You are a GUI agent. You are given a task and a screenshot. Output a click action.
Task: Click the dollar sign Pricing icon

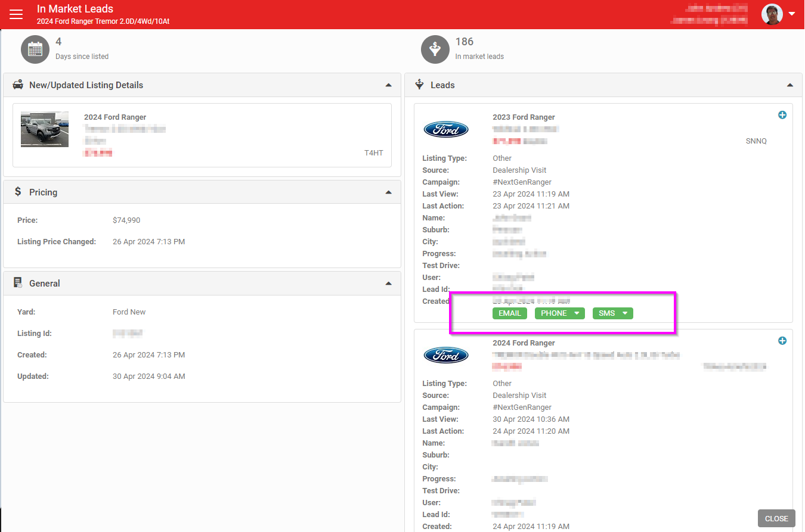pyautogui.click(x=18, y=192)
